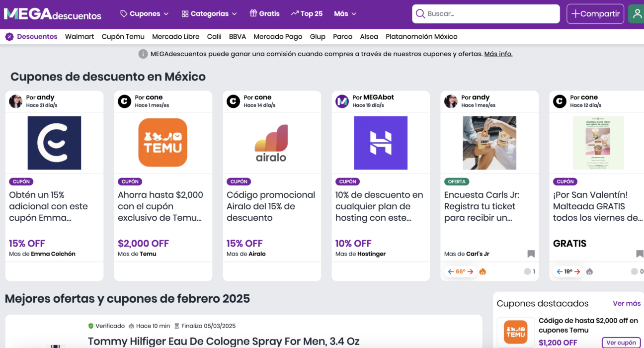
Task: Click the orange flame icon on Carl's Jr card
Action: click(483, 271)
